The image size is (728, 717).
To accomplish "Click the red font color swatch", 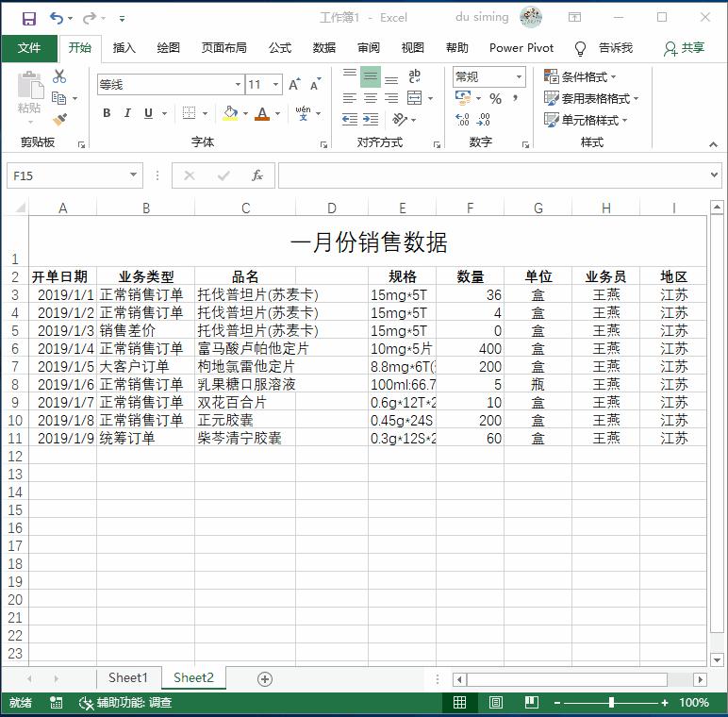I will click(262, 113).
